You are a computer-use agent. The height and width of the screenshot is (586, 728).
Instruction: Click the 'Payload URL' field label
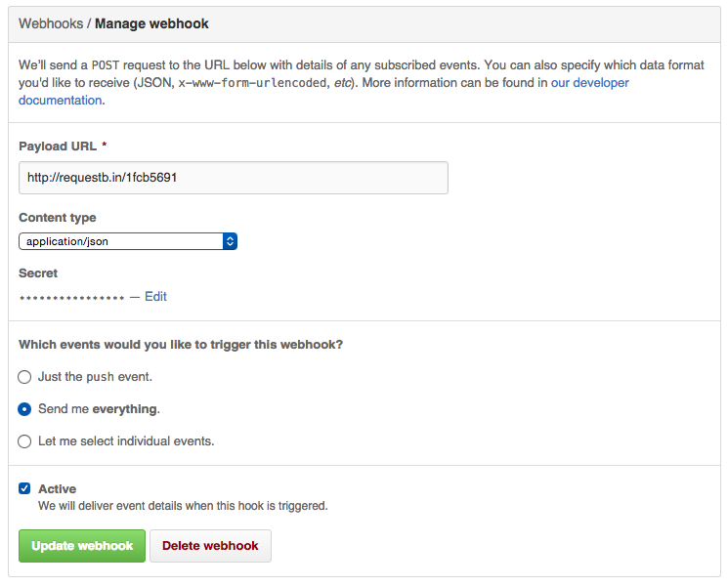pos(58,146)
